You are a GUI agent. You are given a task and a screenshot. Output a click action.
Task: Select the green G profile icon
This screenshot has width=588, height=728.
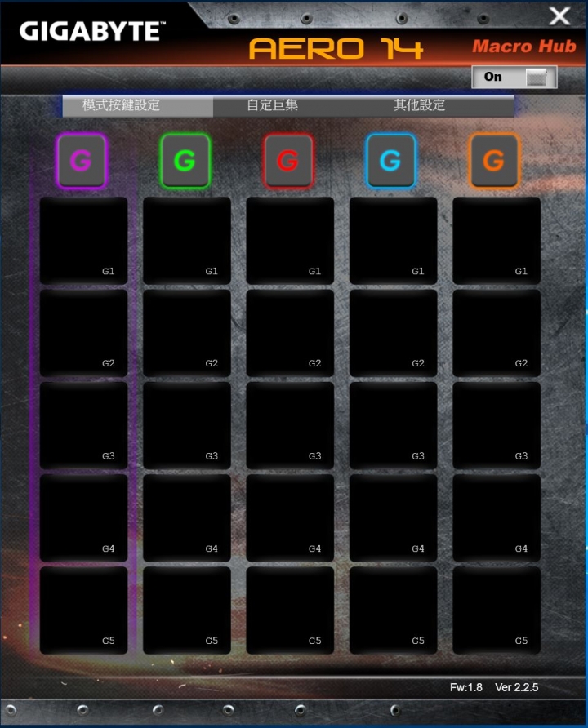[185, 161]
